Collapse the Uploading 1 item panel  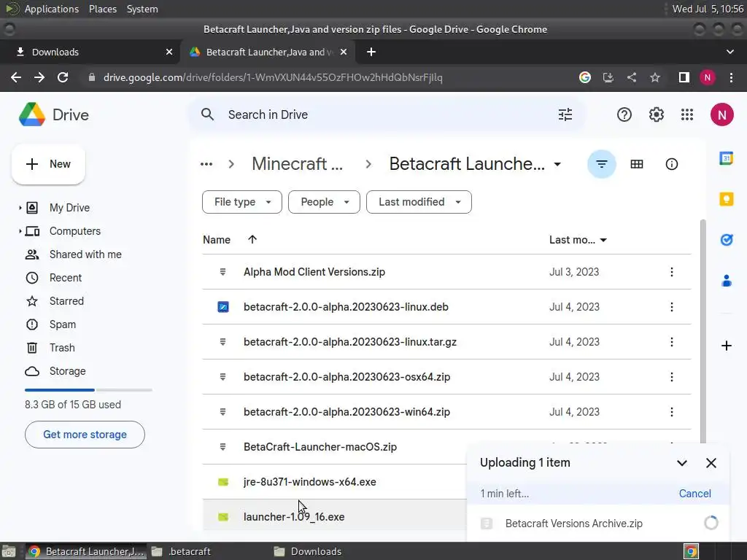pos(682,463)
